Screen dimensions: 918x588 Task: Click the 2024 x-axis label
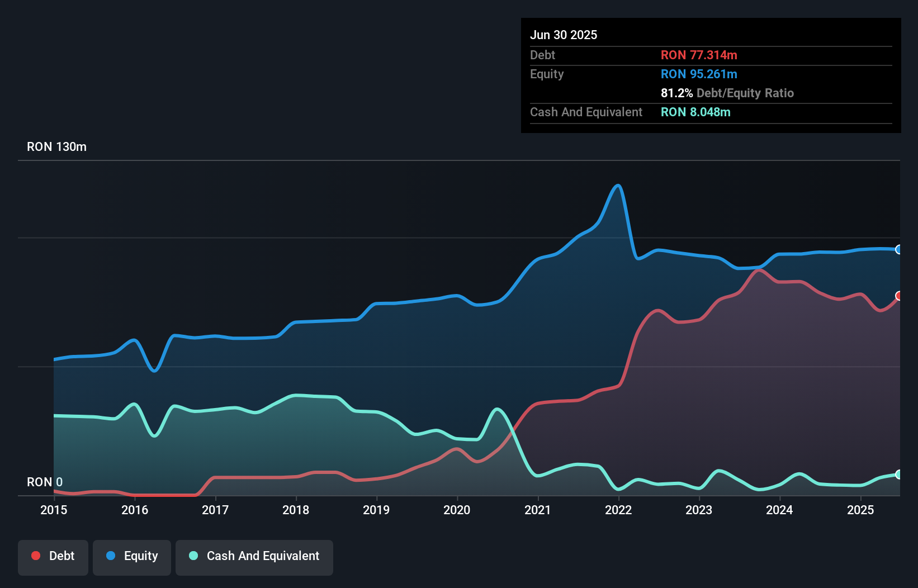[779, 510]
